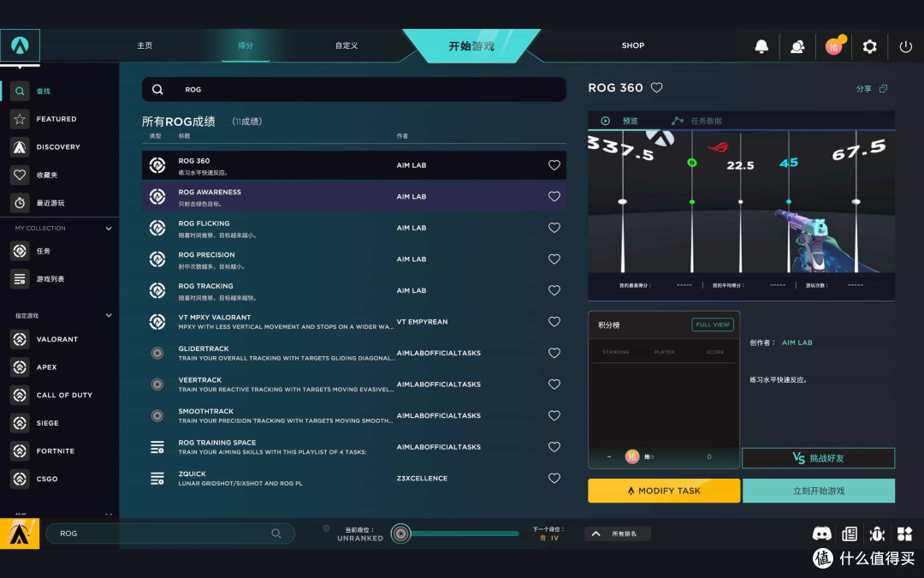
Task: Click the bug report icon
Action: click(877, 533)
